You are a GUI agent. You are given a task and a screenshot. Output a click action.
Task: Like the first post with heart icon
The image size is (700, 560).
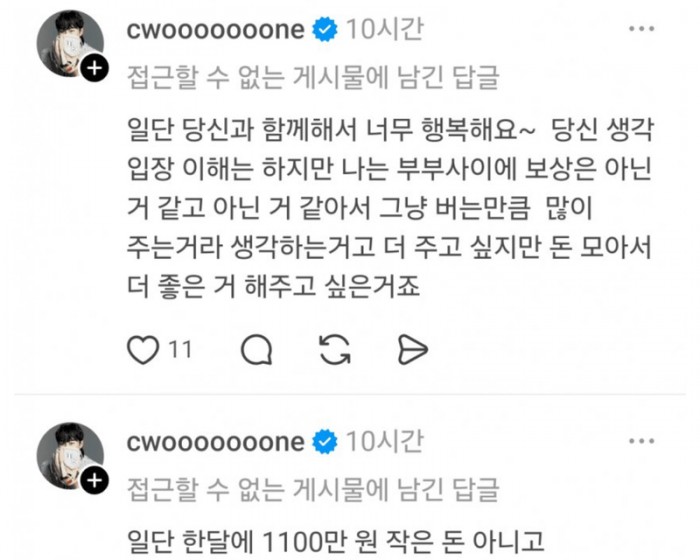point(143,350)
